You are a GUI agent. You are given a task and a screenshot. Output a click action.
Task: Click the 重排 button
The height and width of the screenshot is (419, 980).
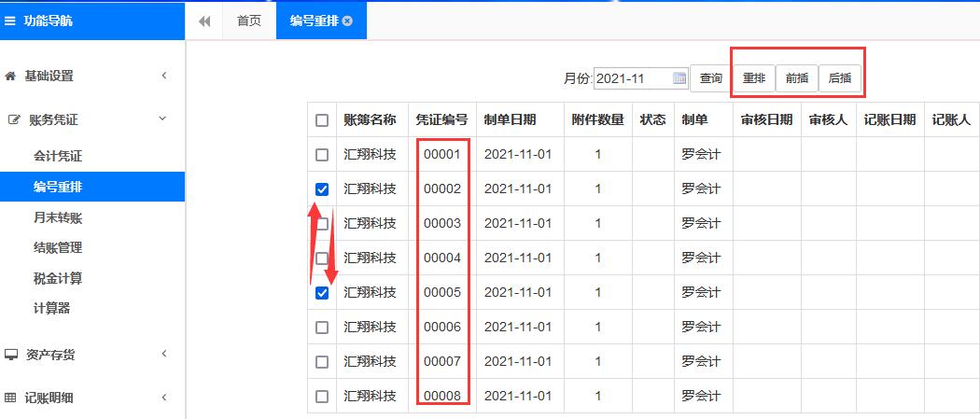point(754,78)
